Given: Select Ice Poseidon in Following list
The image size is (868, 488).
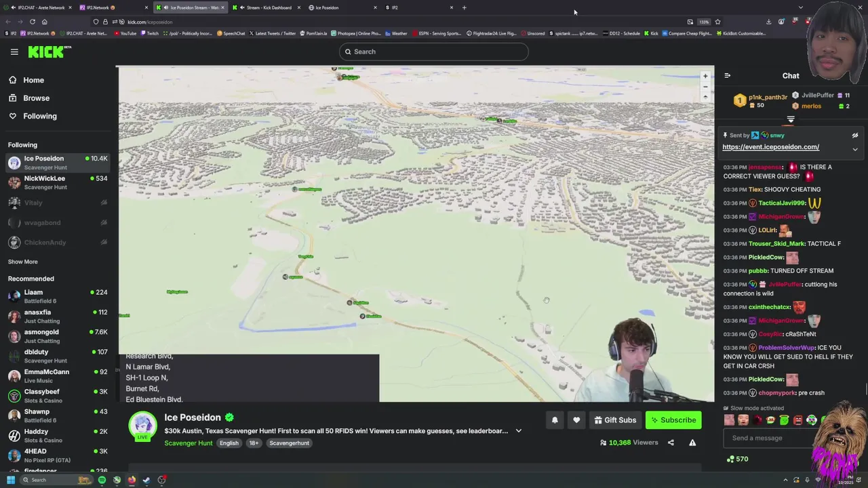Looking at the screenshot, I should [x=58, y=163].
